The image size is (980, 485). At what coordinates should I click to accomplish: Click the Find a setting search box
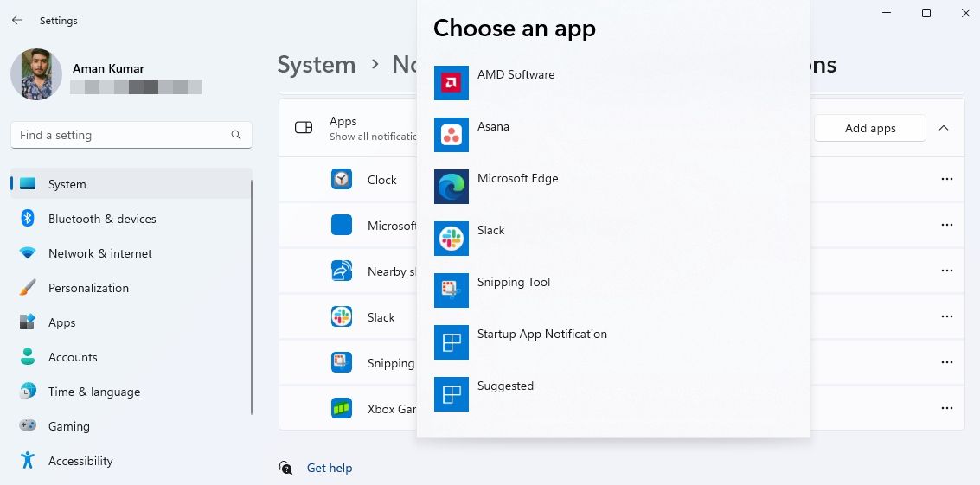[x=131, y=135]
